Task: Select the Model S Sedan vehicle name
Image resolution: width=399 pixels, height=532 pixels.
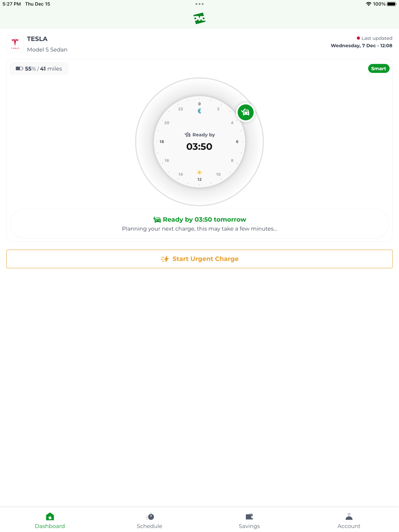Action: click(47, 49)
